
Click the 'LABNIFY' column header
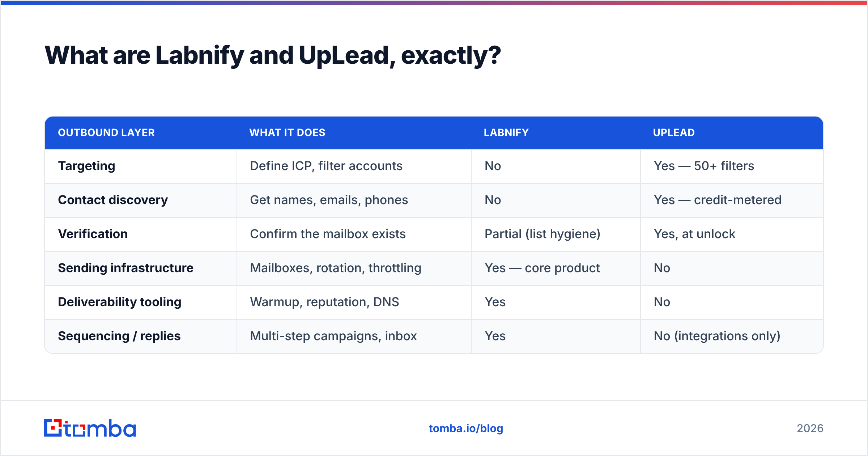[x=506, y=132]
